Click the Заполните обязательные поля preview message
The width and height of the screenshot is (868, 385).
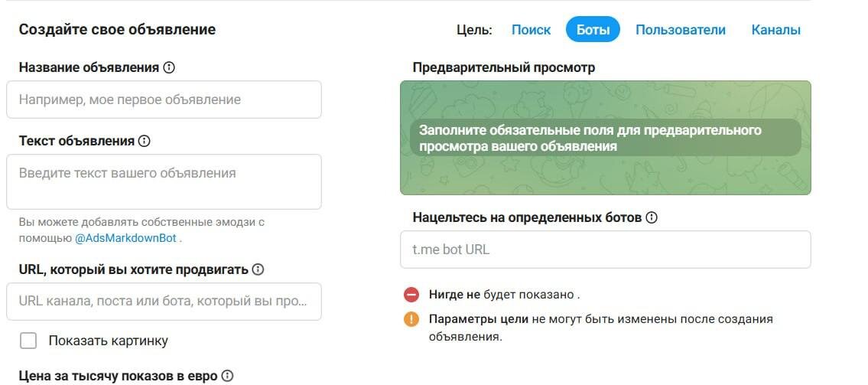606,138
